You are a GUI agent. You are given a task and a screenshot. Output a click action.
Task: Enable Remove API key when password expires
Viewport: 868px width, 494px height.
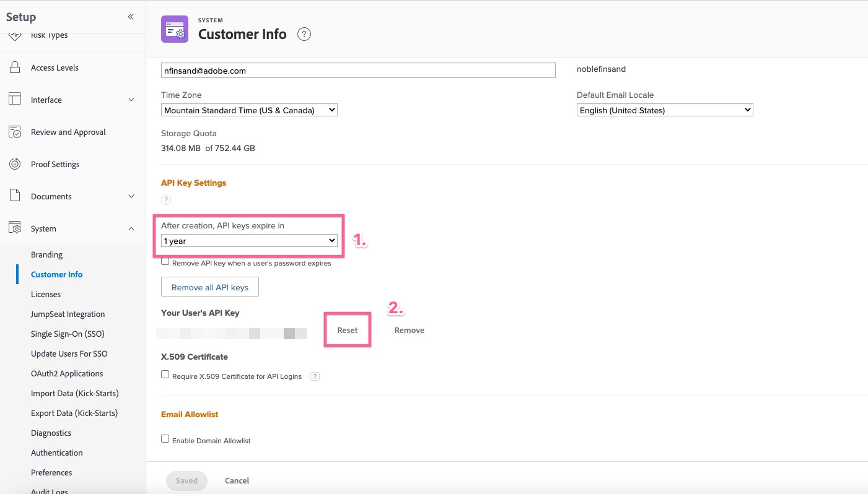click(x=165, y=262)
